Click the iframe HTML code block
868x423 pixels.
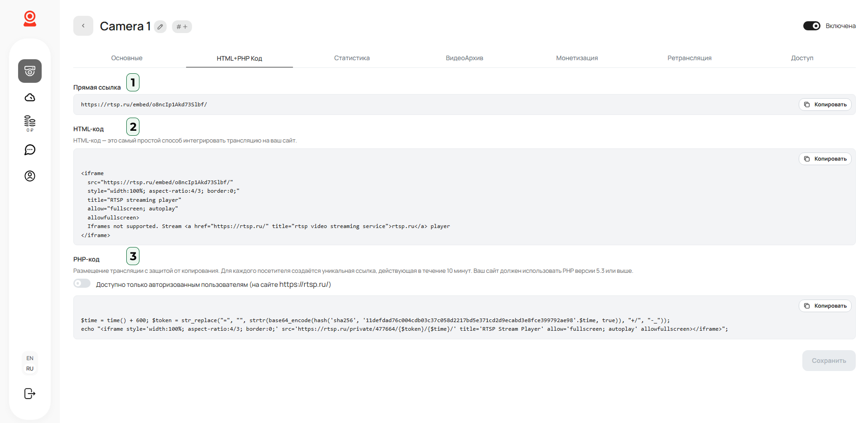465,197
